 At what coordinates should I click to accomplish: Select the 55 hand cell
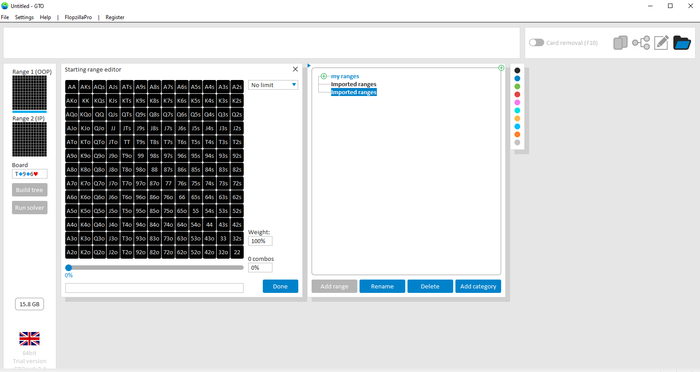(x=196, y=211)
